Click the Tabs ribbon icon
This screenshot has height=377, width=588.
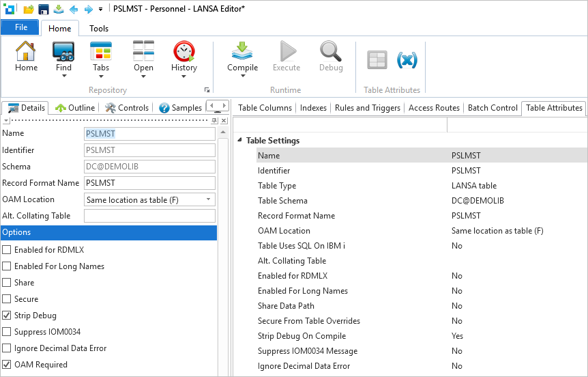click(x=101, y=51)
